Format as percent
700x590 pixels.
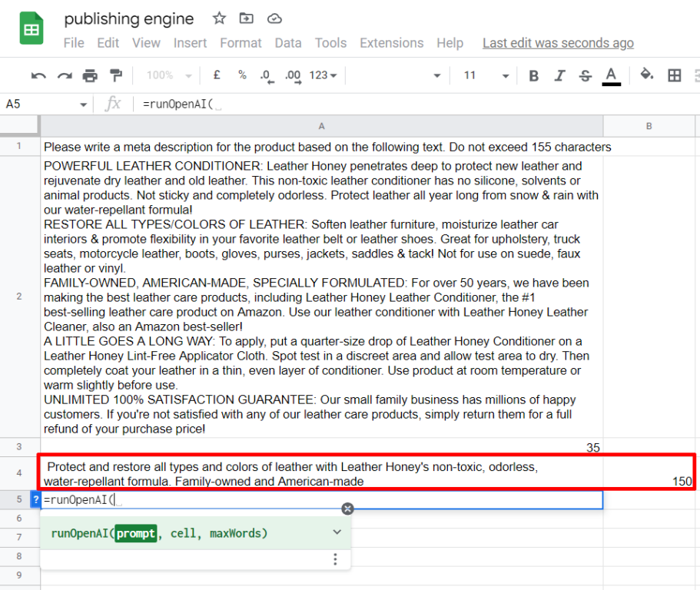(x=242, y=75)
